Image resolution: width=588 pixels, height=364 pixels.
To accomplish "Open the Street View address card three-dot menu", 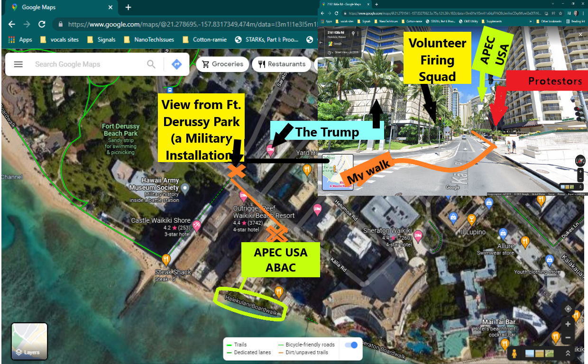I will pos(358,34).
